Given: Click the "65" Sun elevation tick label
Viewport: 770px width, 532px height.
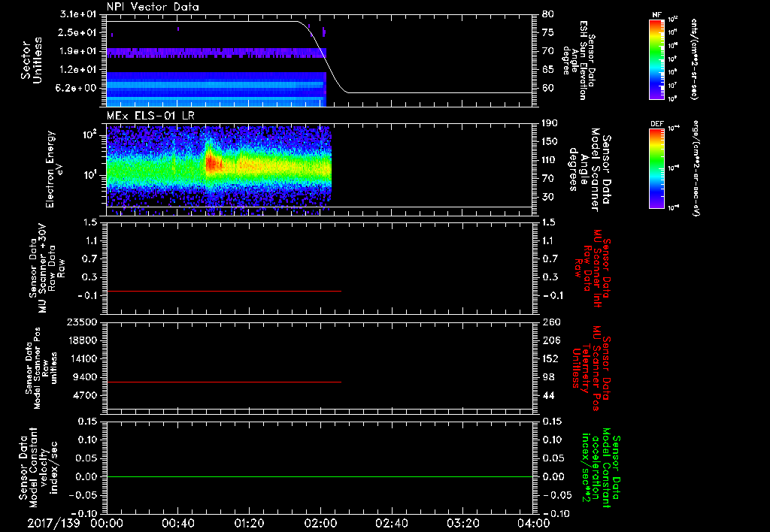Looking at the screenshot, I should tap(548, 70).
